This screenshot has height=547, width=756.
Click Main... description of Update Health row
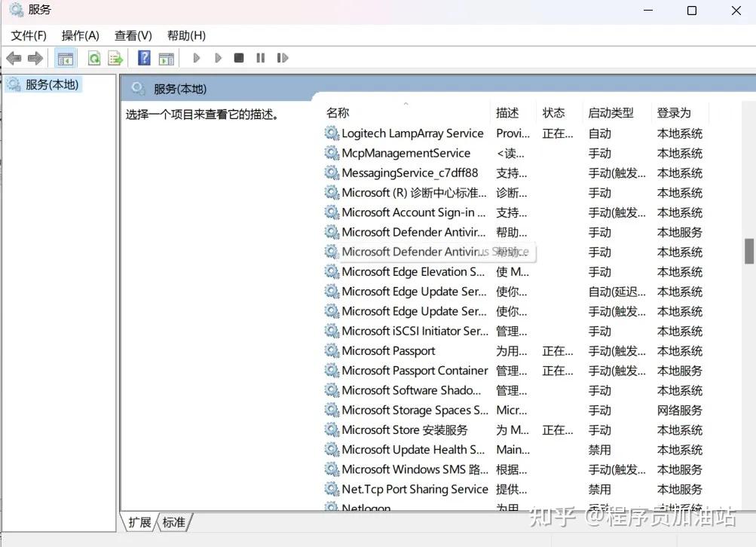click(x=513, y=450)
